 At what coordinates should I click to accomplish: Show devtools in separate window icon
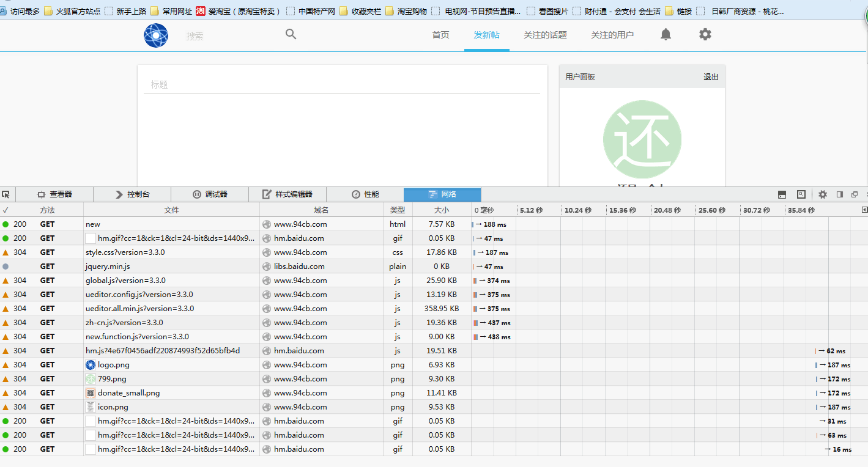point(855,194)
